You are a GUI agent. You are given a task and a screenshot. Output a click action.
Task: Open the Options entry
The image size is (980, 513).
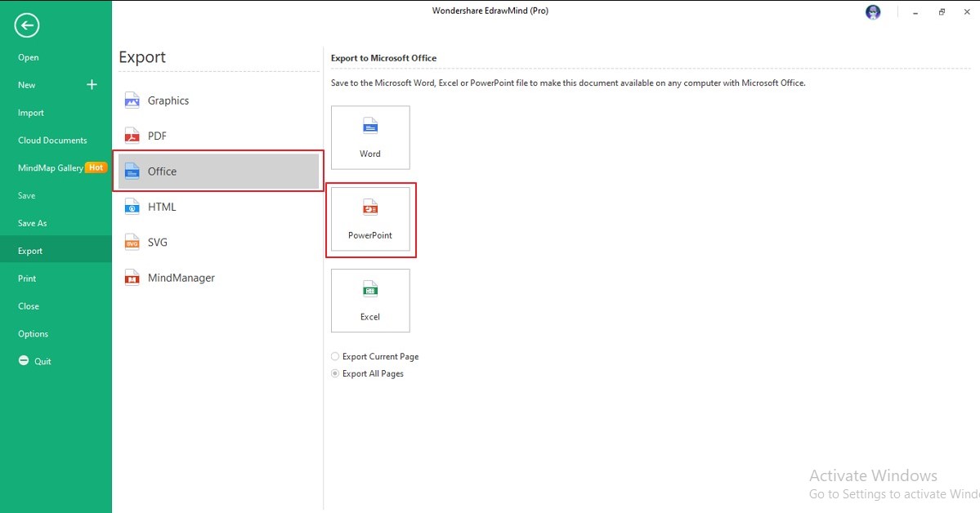34,333
